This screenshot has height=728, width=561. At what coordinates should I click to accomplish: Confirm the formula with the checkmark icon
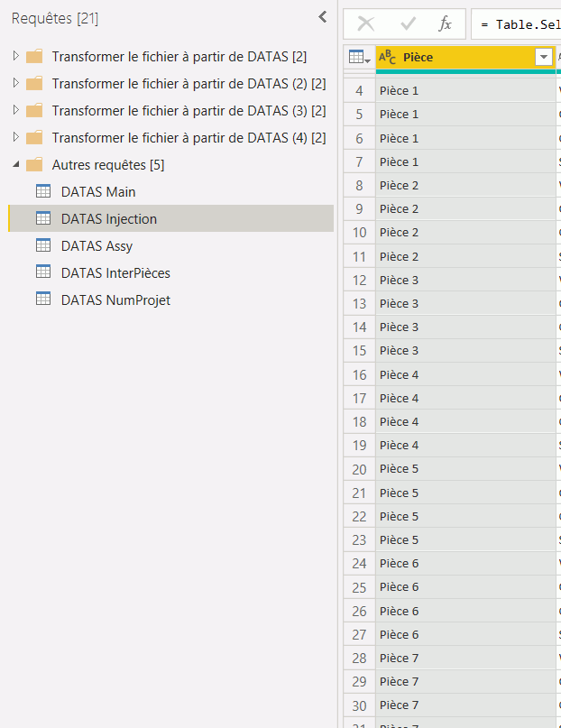tap(408, 23)
